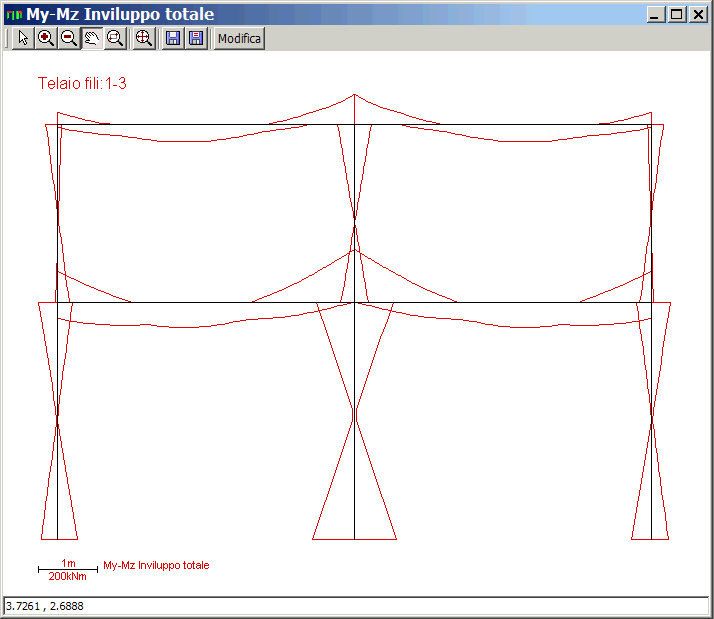Close the My-Mz Inviluppo totale window

tap(698, 15)
